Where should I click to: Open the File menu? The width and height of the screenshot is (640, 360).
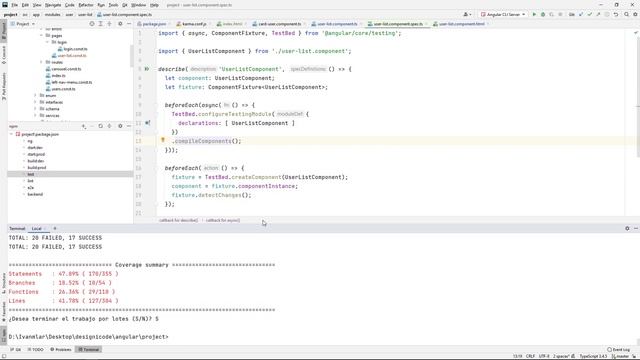pos(14,5)
